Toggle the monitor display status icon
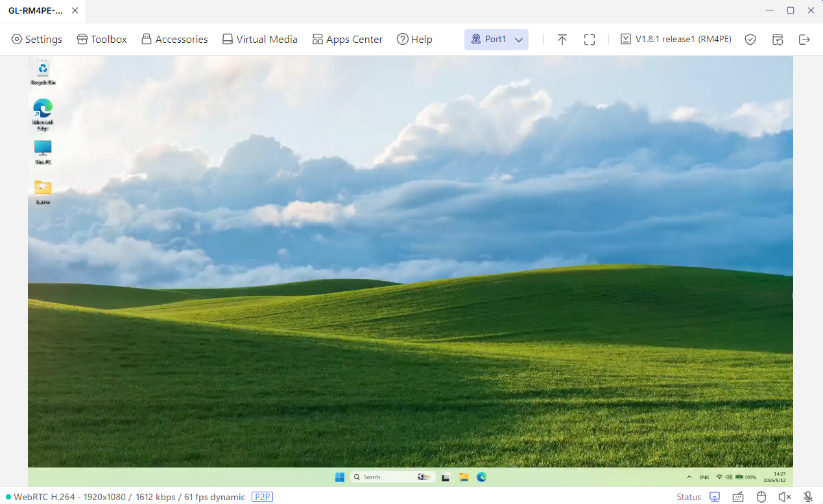Image resolution: width=823 pixels, height=504 pixels. pyautogui.click(x=715, y=497)
